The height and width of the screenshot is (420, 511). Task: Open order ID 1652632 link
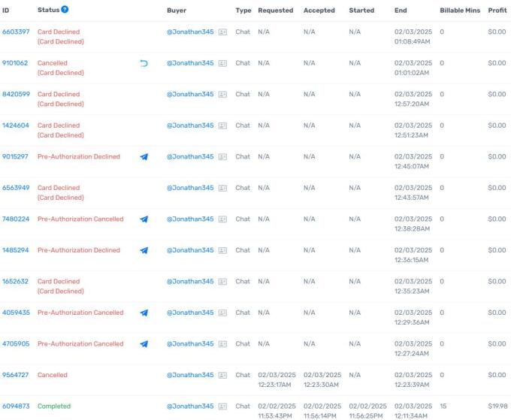pos(15,282)
